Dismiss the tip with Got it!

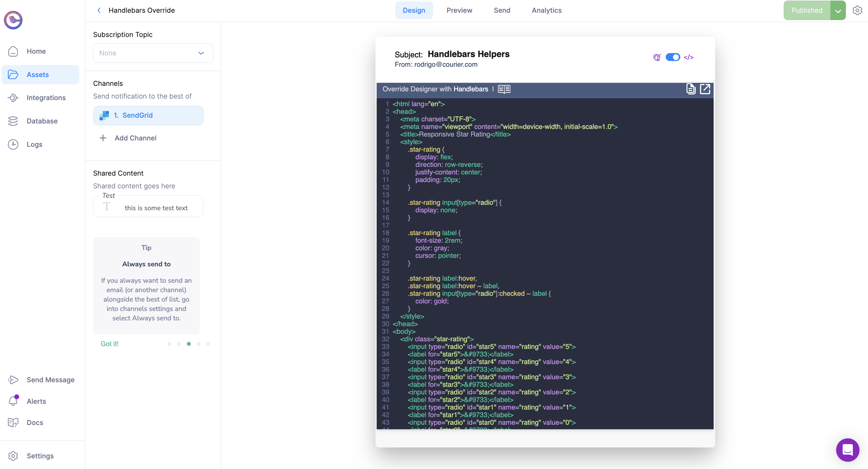click(x=109, y=344)
